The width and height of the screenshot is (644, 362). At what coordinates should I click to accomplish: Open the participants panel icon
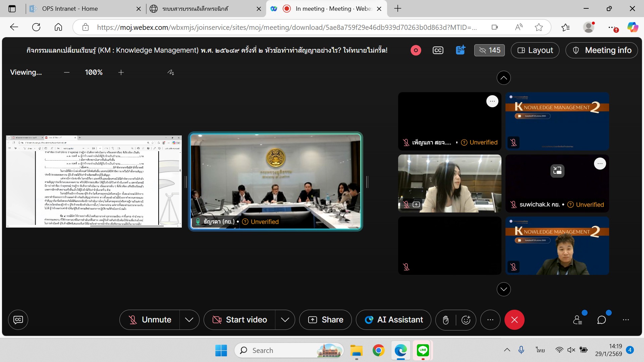coord(578,320)
